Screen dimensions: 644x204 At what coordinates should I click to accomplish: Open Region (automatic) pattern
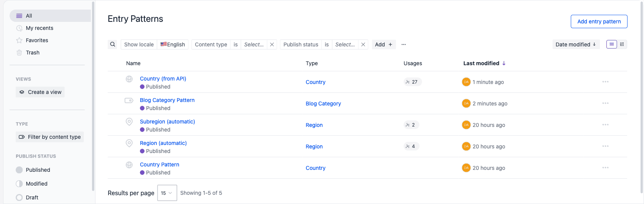163,143
